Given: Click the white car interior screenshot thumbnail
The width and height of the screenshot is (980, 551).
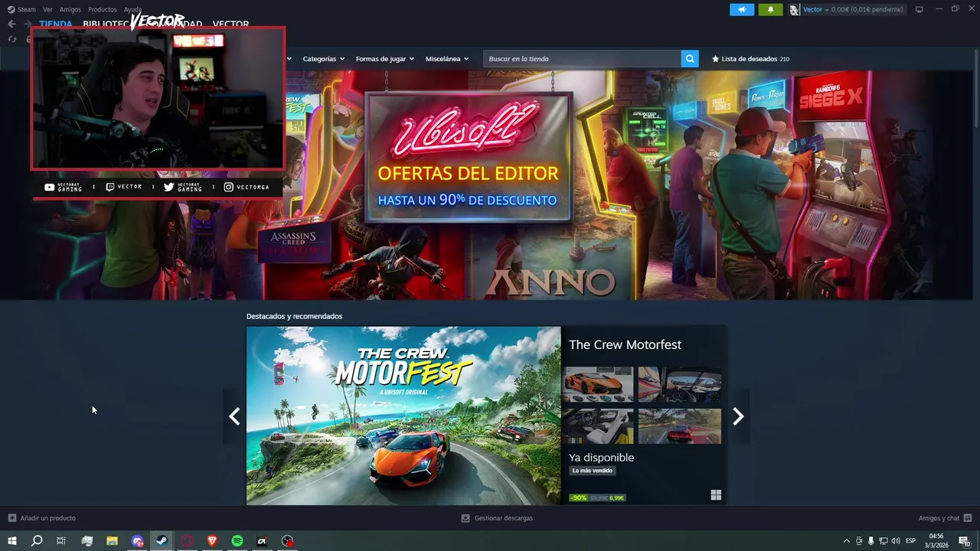Looking at the screenshot, I should coord(598,426).
